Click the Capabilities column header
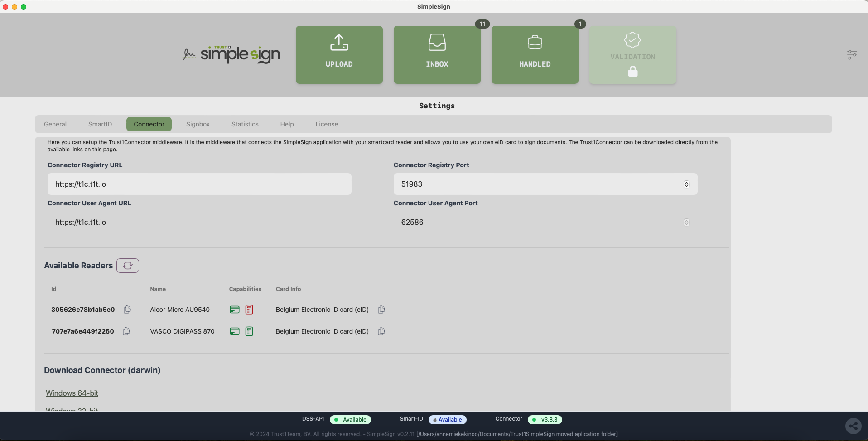868x441 pixels. point(245,289)
